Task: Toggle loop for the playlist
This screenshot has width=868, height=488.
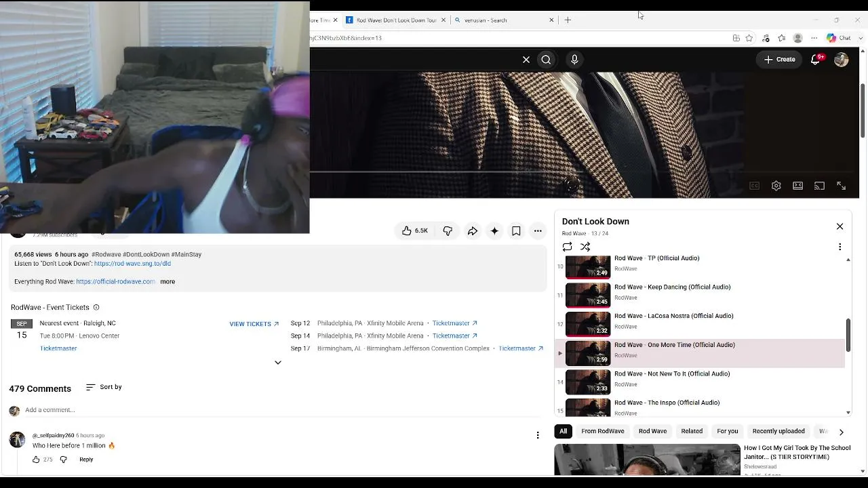Action: [x=567, y=247]
